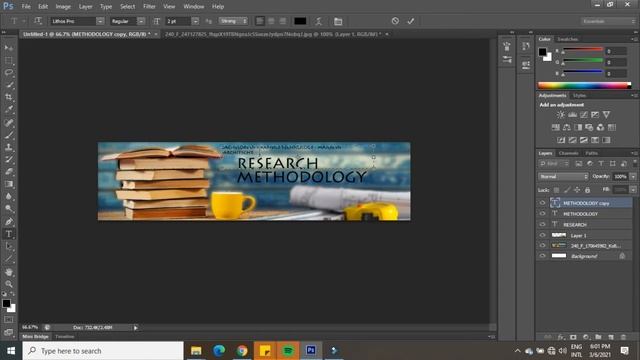Open the layer Opacity dropdown arrow
640x360 pixels.
[x=633, y=176]
